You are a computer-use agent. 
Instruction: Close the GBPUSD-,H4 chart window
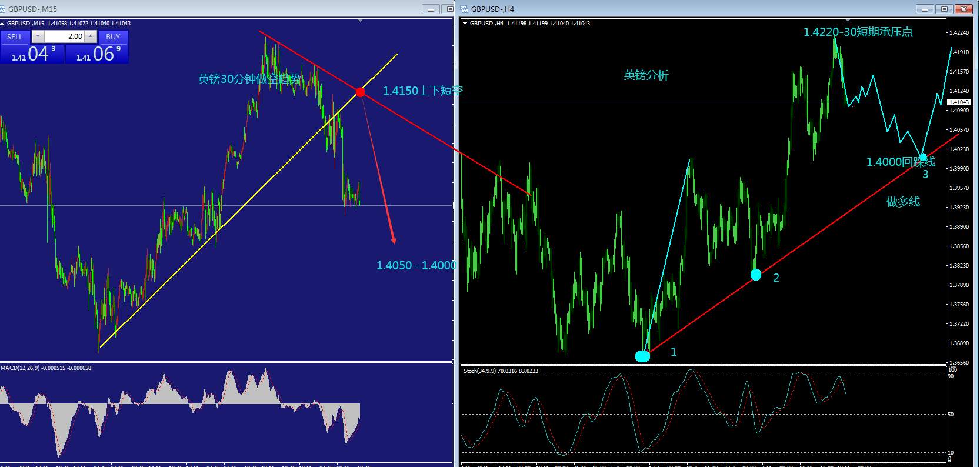coord(964,9)
